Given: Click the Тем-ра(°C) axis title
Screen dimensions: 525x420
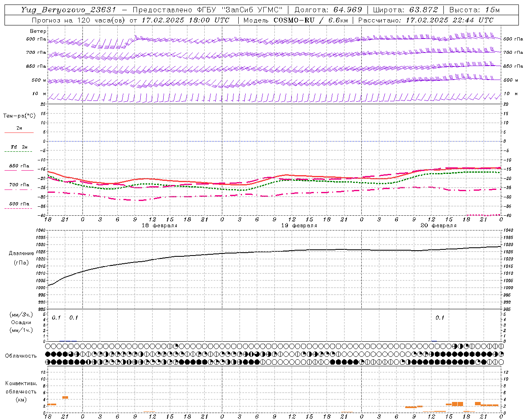Looking at the screenshot, I should pos(19,116).
